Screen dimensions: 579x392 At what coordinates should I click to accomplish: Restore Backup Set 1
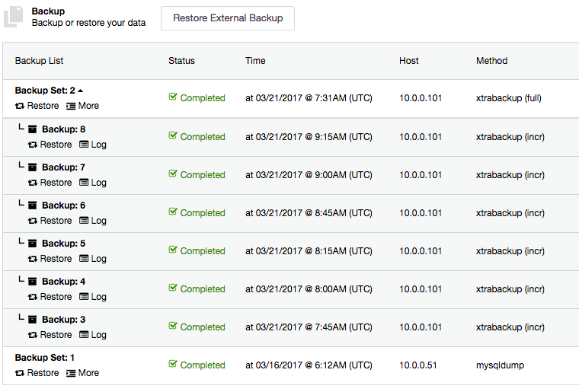pyautogui.click(x=37, y=373)
